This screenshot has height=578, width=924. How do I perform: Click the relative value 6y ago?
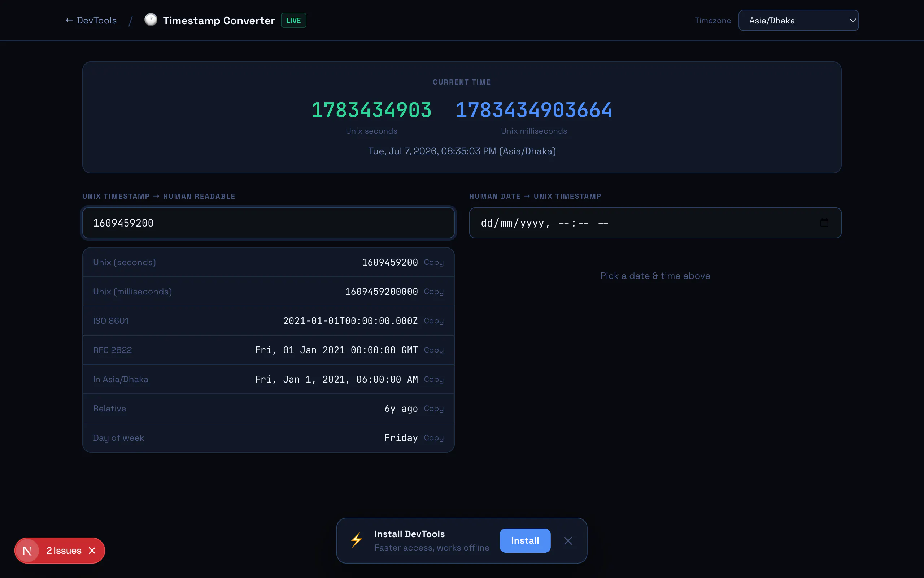point(401,408)
